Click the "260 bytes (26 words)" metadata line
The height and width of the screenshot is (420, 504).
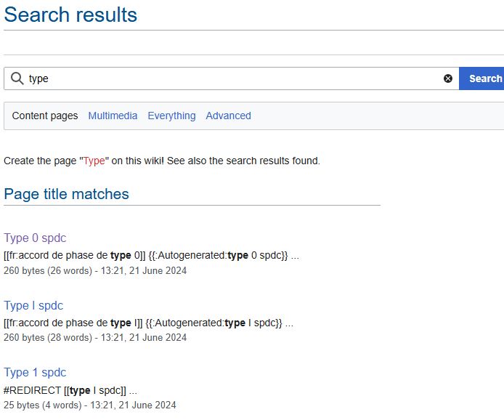click(95, 270)
